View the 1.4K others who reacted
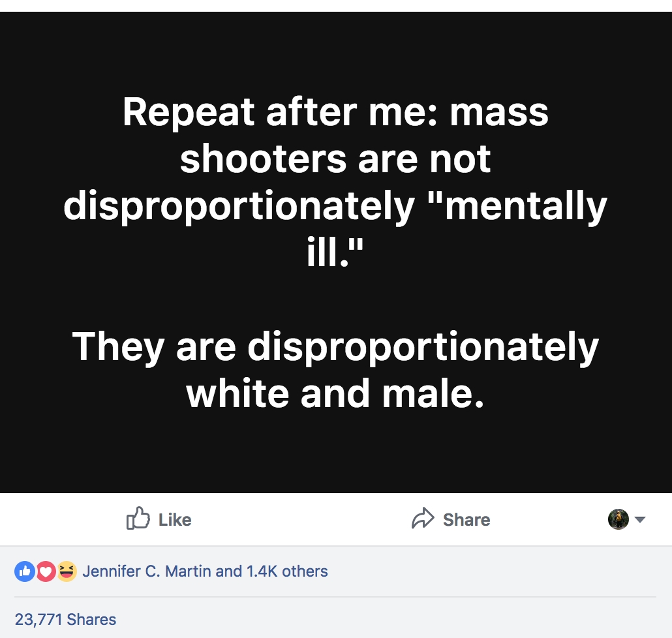The width and height of the screenshot is (672, 638). point(286,571)
